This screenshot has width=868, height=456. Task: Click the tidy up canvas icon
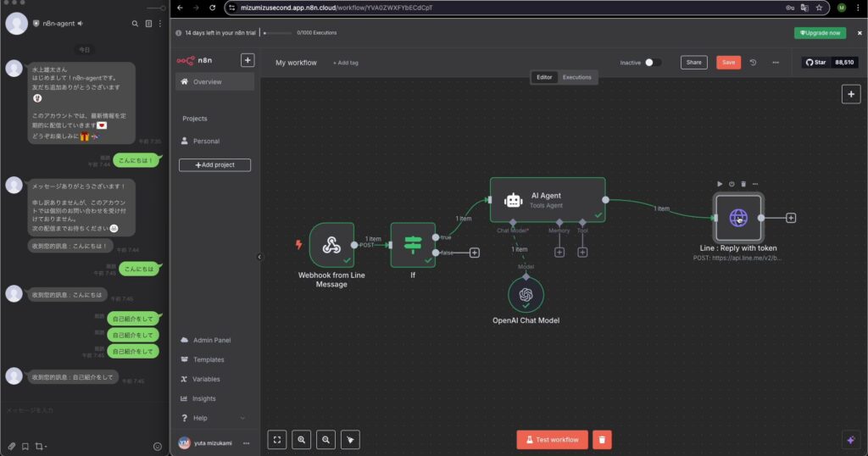pyautogui.click(x=350, y=440)
